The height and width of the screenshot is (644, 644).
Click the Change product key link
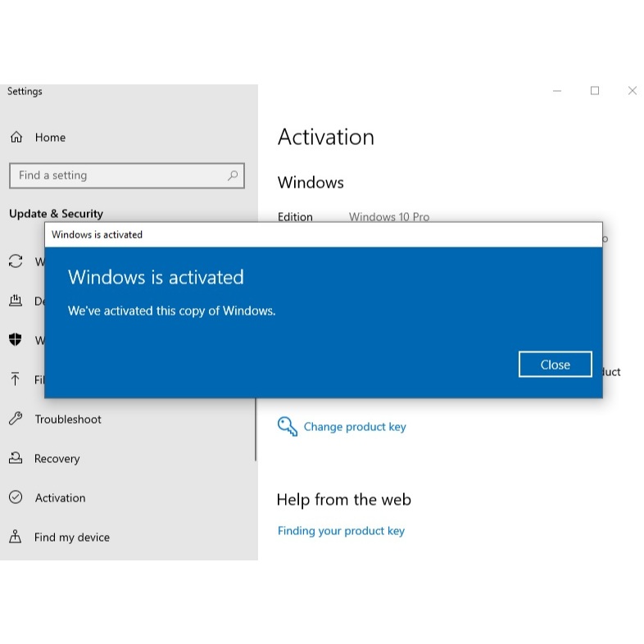click(354, 427)
